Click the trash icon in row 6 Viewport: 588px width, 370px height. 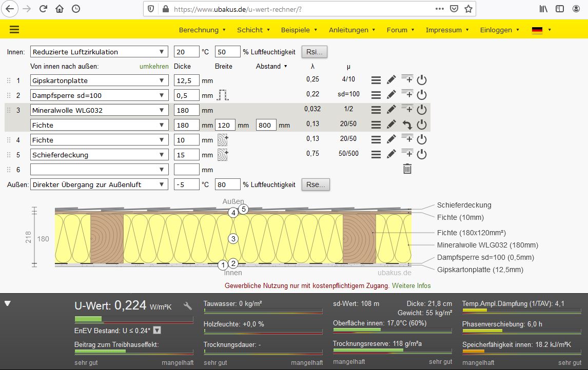point(407,169)
